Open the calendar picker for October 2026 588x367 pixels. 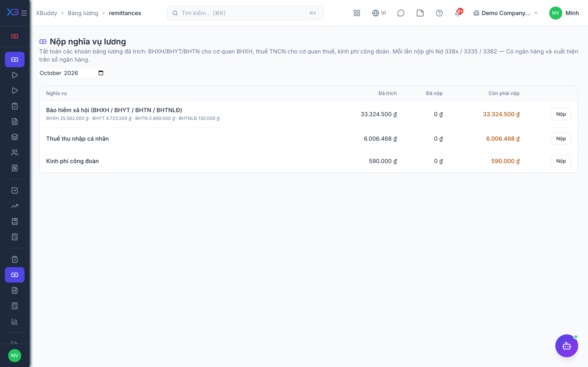pyautogui.click(x=101, y=73)
